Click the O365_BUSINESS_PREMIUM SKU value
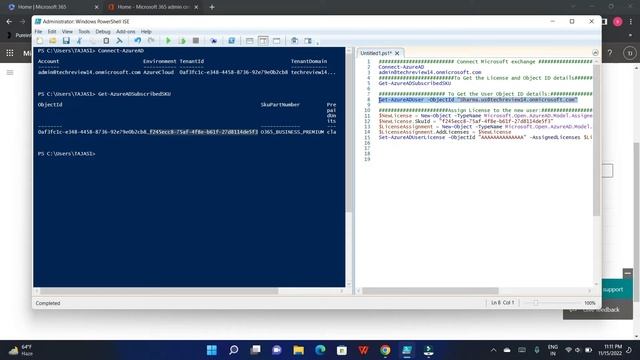 point(292,132)
